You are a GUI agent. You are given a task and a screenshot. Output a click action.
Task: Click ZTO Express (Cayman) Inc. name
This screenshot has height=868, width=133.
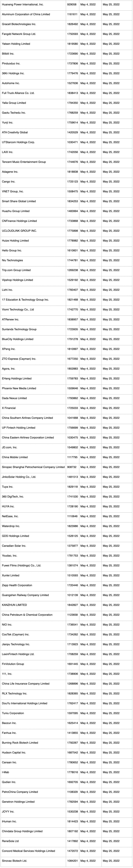19,359
